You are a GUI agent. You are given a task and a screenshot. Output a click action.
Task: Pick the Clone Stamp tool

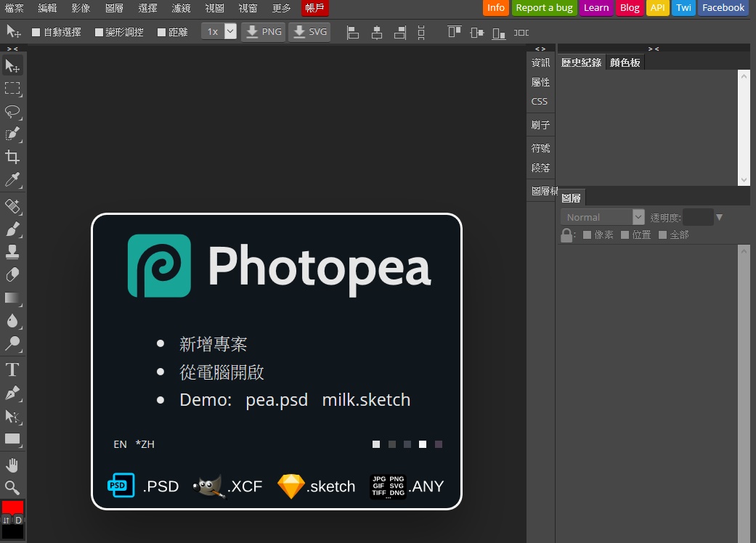(12, 251)
